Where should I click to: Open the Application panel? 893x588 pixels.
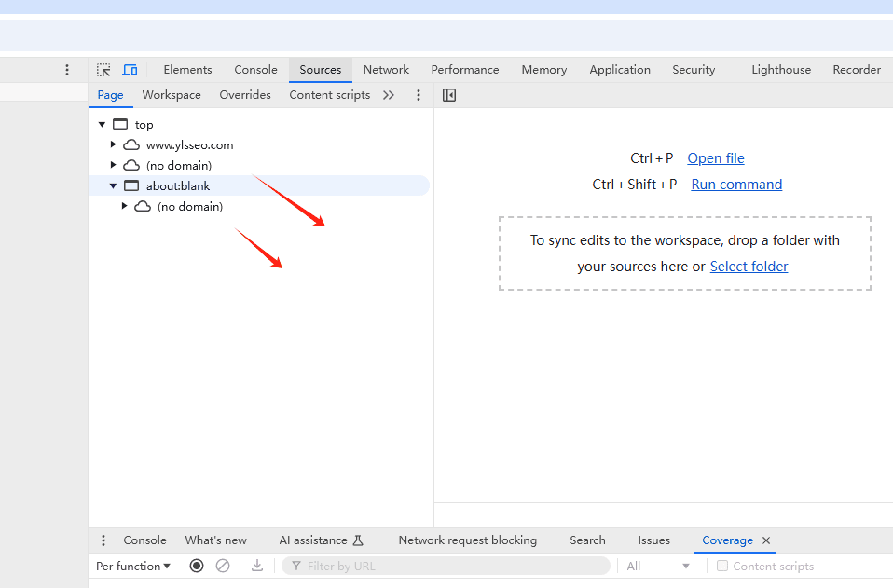[620, 70]
